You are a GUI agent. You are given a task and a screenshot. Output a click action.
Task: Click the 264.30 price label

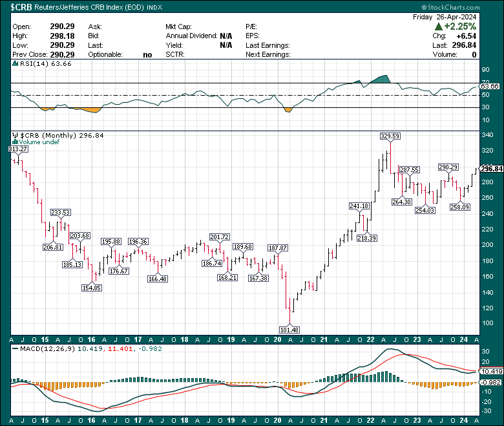(x=402, y=202)
